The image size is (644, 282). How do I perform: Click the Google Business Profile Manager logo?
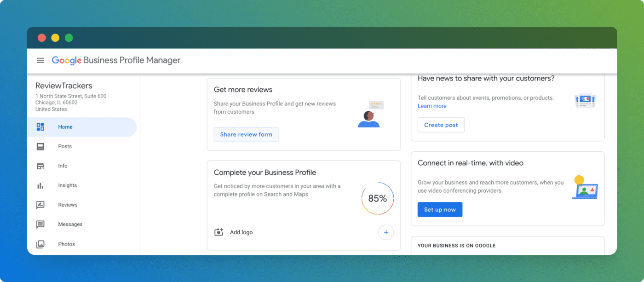pyautogui.click(x=116, y=60)
